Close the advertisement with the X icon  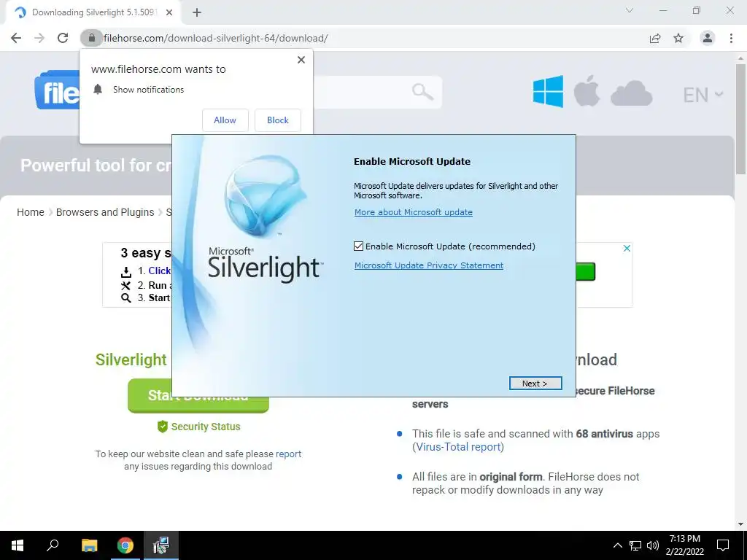627,248
